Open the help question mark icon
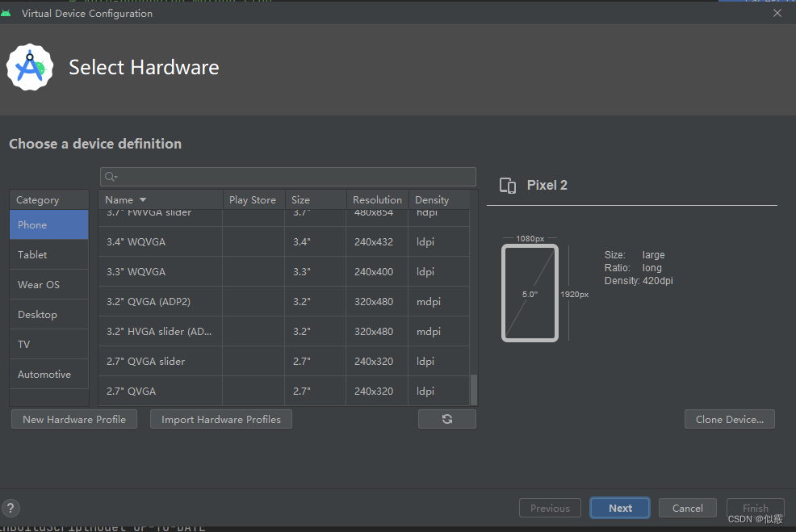 (x=10, y=508)
